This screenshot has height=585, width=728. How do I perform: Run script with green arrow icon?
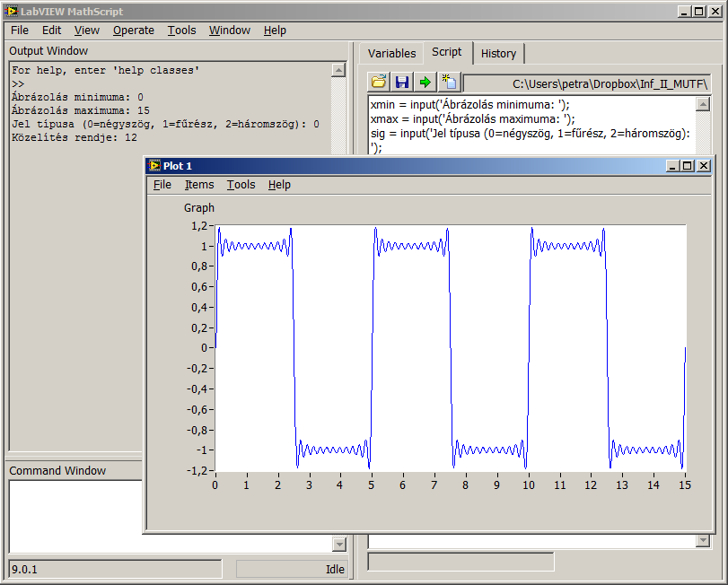point(425,83)
